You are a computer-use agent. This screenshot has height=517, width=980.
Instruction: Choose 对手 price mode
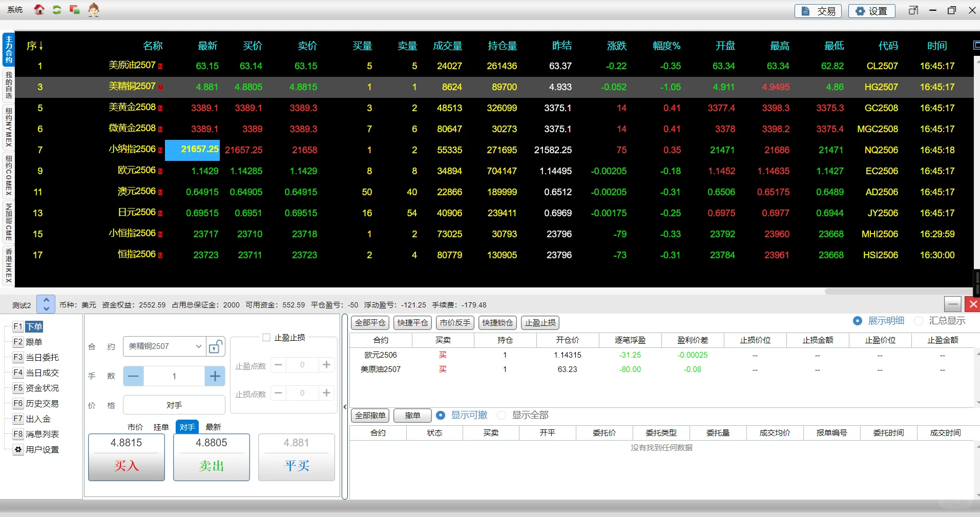tap(187, 427)
